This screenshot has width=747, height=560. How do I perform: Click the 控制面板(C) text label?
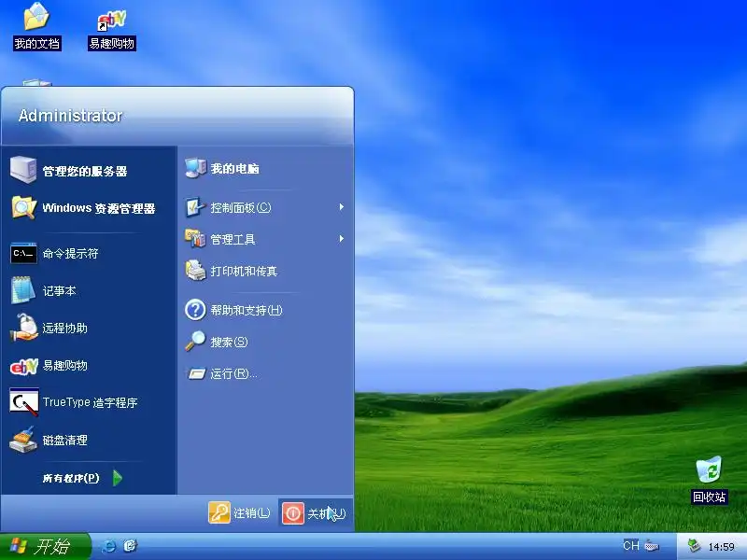click(241, 207)
